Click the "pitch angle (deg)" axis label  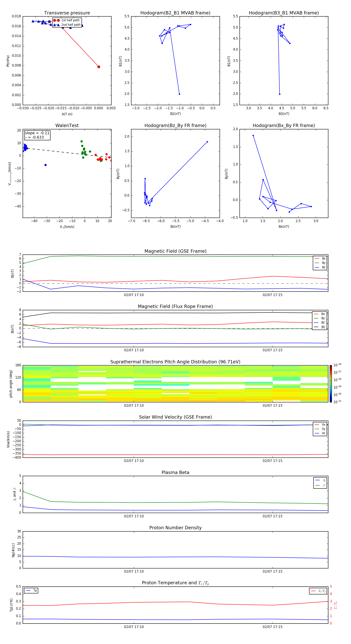[11, 384]
